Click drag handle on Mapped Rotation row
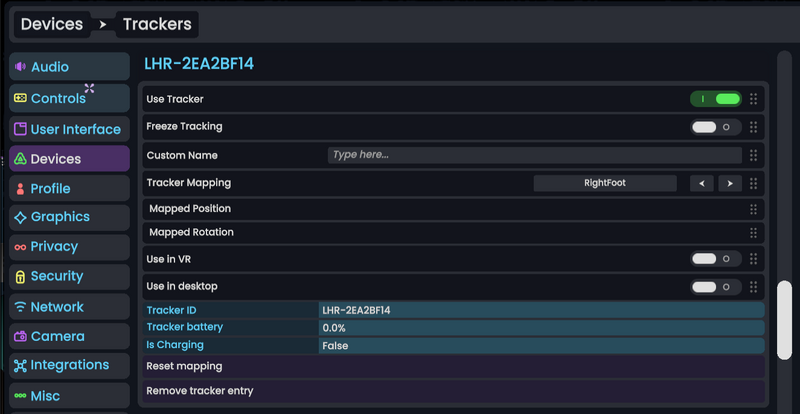Viewport: 800px width, 414px height. pos(754,233)
